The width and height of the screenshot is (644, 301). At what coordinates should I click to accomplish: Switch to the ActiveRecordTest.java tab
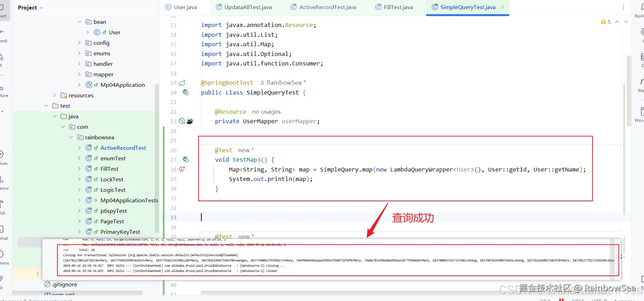[x=323, y=7]
